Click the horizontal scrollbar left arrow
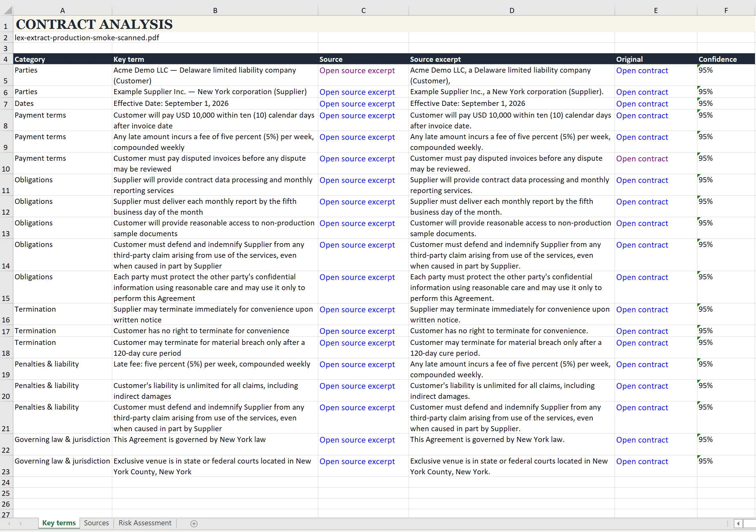The height and width of the screenshot is (532, 756). point(738,523)
